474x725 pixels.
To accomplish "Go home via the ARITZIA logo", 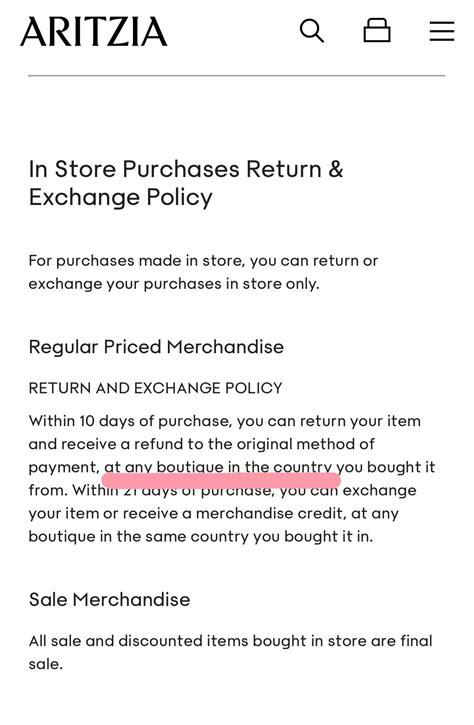I will coord(93,31).
